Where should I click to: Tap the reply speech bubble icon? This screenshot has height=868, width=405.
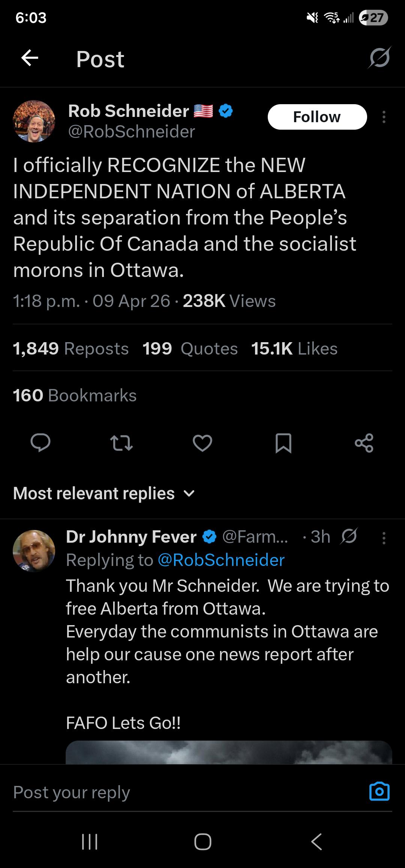tap(40, 443)
